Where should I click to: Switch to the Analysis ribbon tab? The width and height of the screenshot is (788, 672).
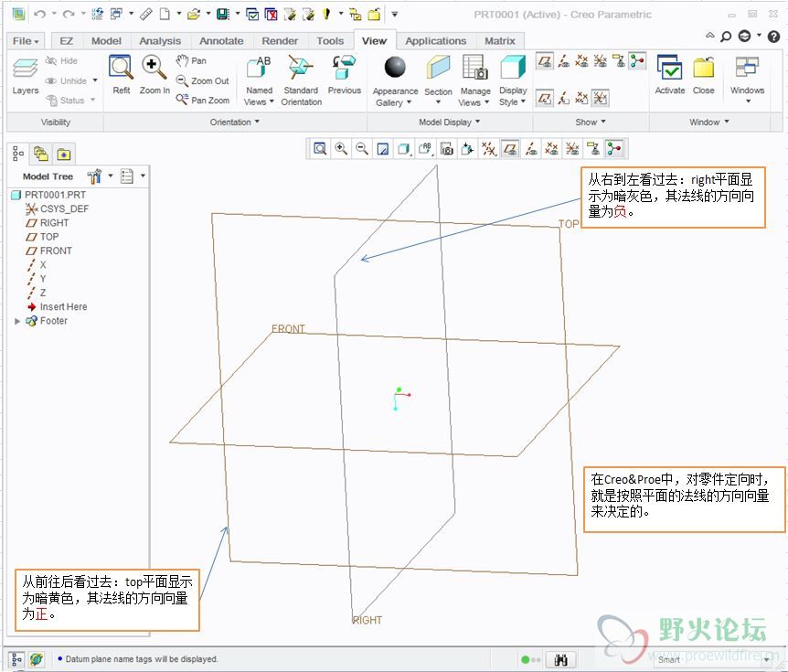click(x=160, y=41)
